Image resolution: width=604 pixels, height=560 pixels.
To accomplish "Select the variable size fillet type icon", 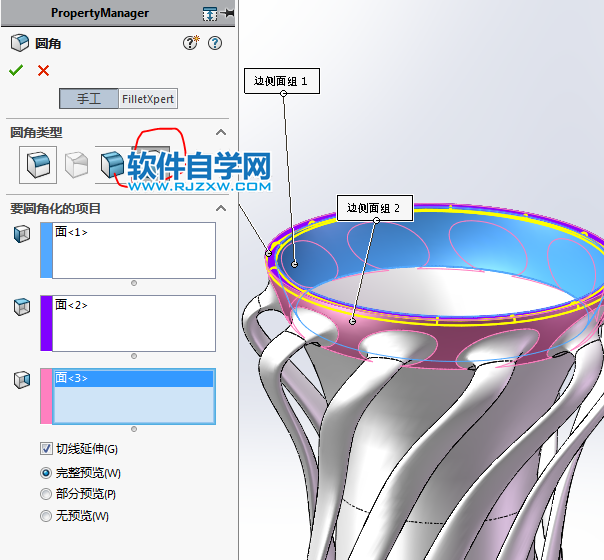I will click(76, 165).
